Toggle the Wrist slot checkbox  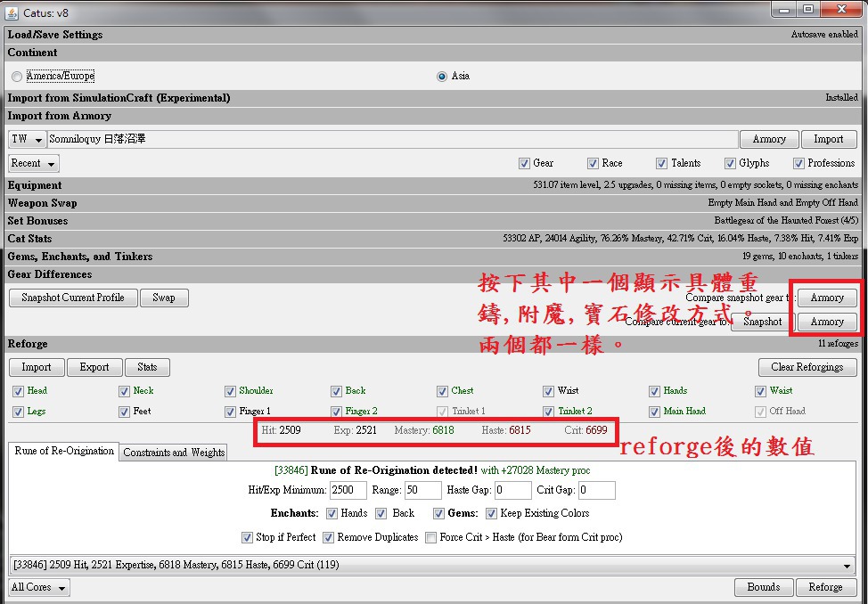click(x=548, y=391)
